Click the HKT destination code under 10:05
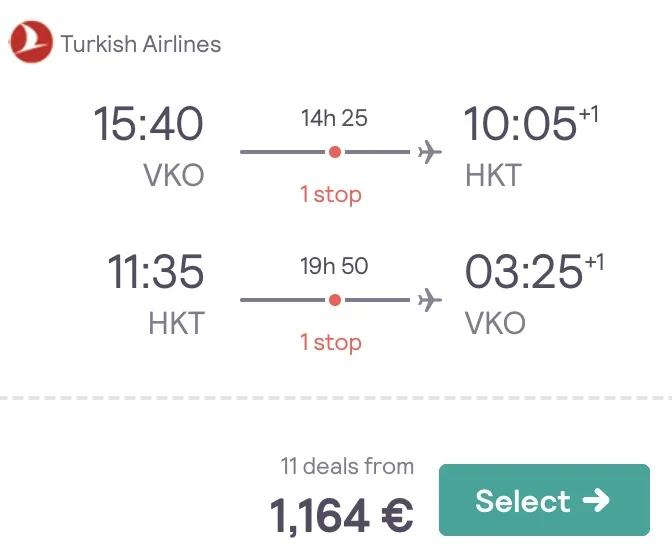Image resolution: width=672 pixels, height=558 pixels. tap(493, 176)
